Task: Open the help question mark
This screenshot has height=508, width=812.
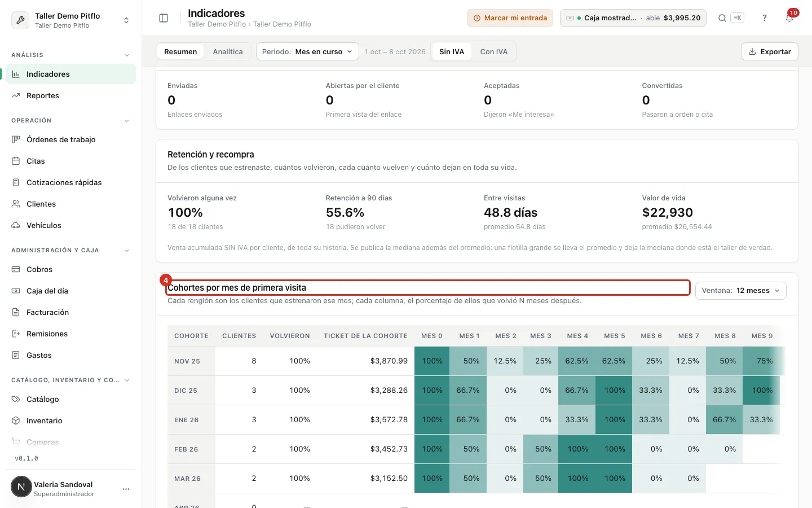Action: pyautogui.click(x=765, y=18)
